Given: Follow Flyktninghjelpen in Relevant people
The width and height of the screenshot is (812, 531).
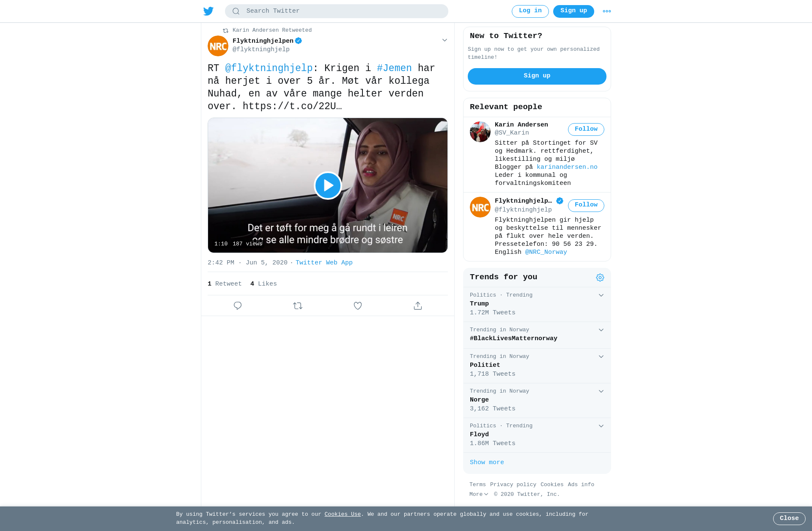Looking at the screenshot, I should click(x=586, y=205).
